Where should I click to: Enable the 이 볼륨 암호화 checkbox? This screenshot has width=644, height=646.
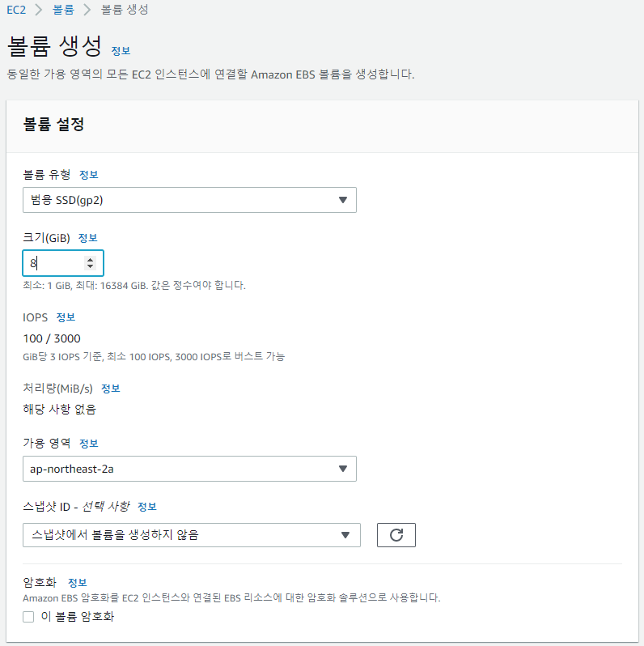pyautogui.click(x=28, y=617)
